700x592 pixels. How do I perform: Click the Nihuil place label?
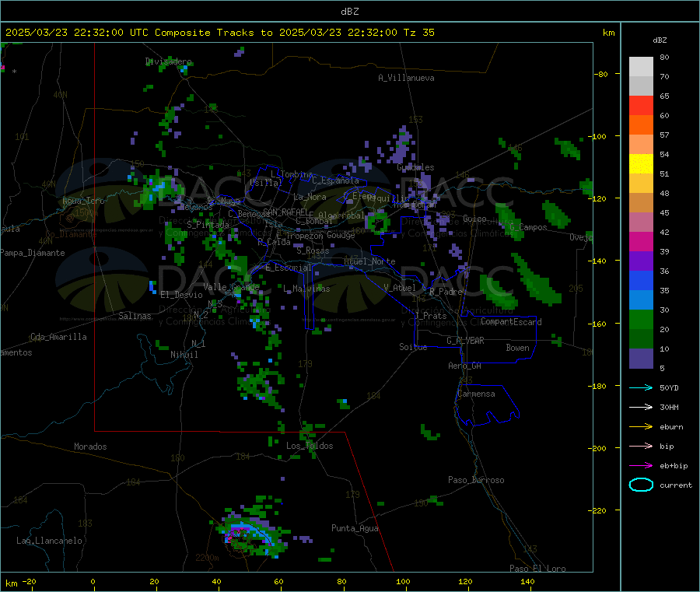pyautogui.click(x=184, y=355)
